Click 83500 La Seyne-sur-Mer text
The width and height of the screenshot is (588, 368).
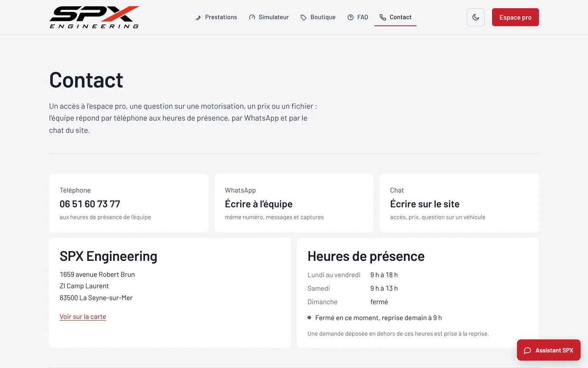pyautogui.click(x=96, y=298)
